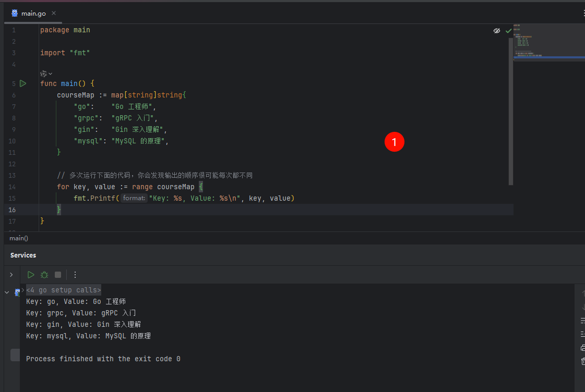The image size is (585, 392).
Task: Click the code minimap preview
Action: pos(549,43)
